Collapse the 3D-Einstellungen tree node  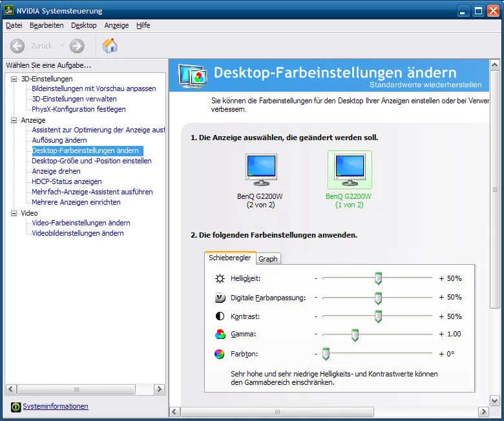coord(14,79)
